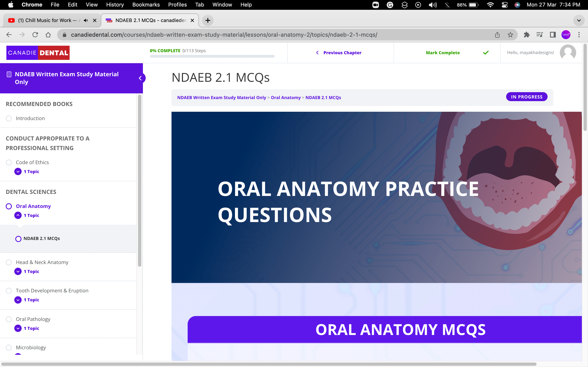Expand 1 Topic under Head & Neck Anatomy
588x367 pixels.
pos(18,271)
